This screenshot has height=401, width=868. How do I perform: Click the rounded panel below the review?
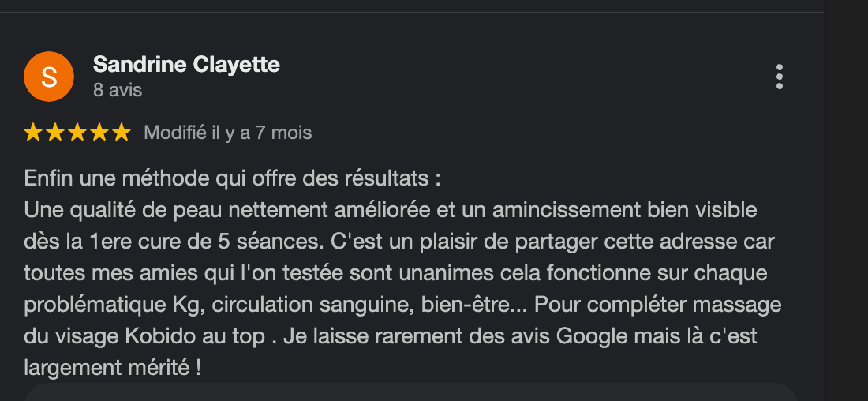410,392
